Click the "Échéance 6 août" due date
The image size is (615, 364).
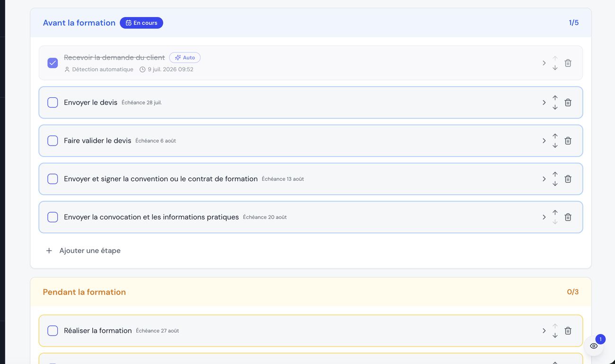point(156,141)
